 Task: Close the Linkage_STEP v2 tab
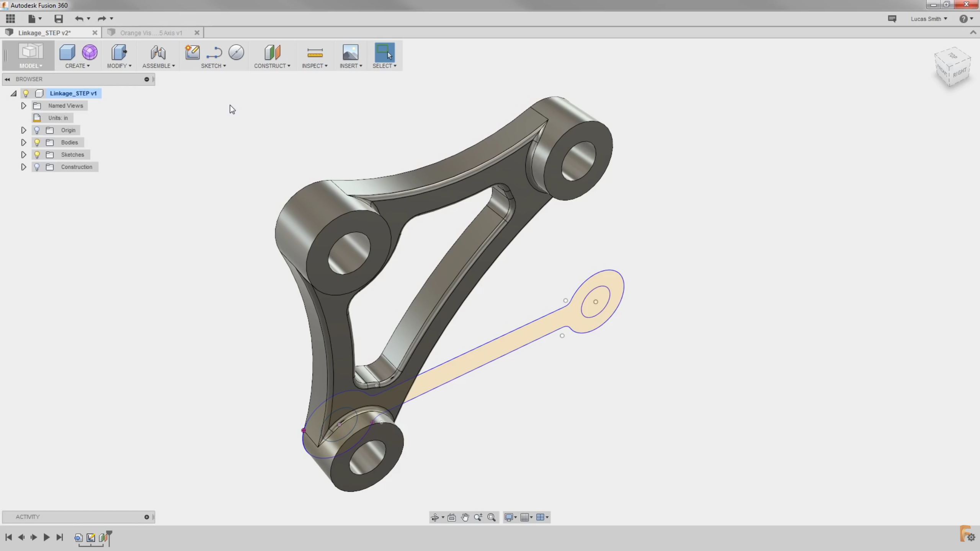point(95,33)
